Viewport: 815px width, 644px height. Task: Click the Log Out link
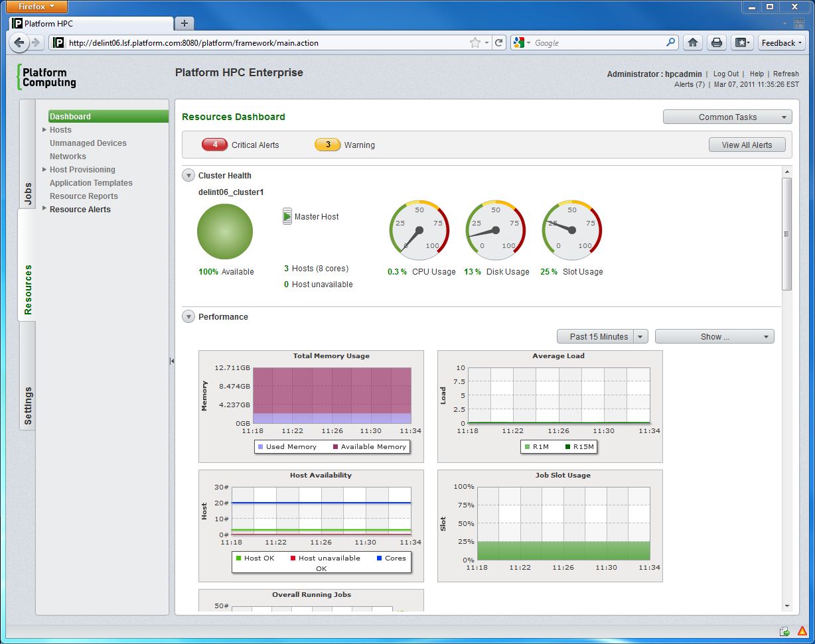pos(725,74)
